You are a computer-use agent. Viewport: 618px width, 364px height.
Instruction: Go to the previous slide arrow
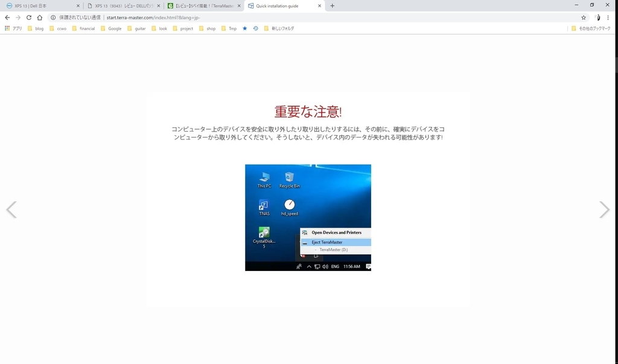[11, 209]
